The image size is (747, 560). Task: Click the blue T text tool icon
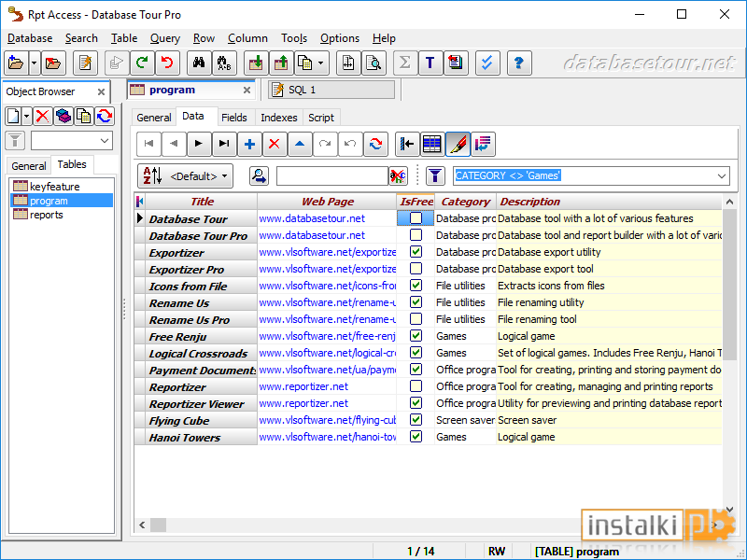click(x=430, y=63)
